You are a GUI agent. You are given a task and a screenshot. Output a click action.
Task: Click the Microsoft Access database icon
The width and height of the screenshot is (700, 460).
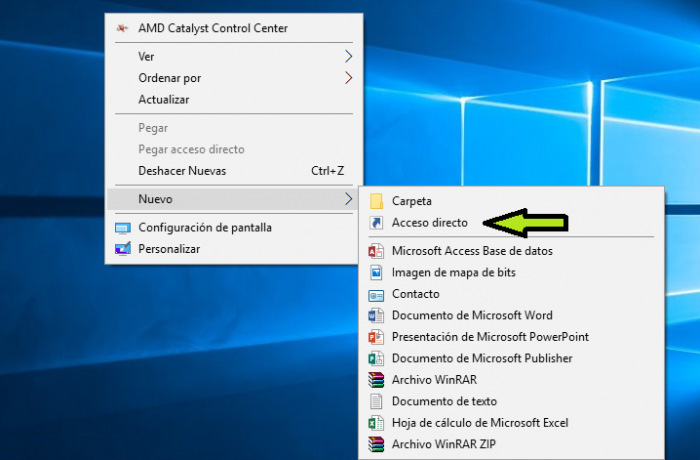376,251
